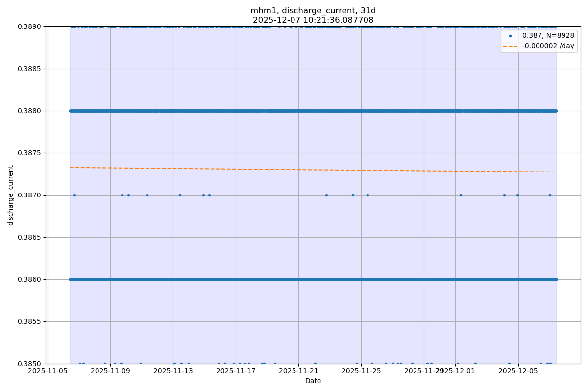Click the y-axis tick label "0.3875"

(x=30, y=153)
